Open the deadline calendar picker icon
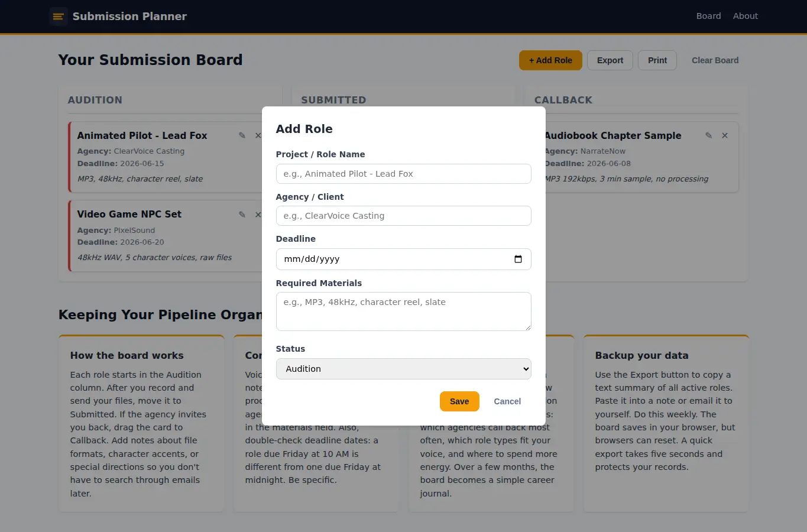The image size is (807, 532). click(x=518, y=259)
